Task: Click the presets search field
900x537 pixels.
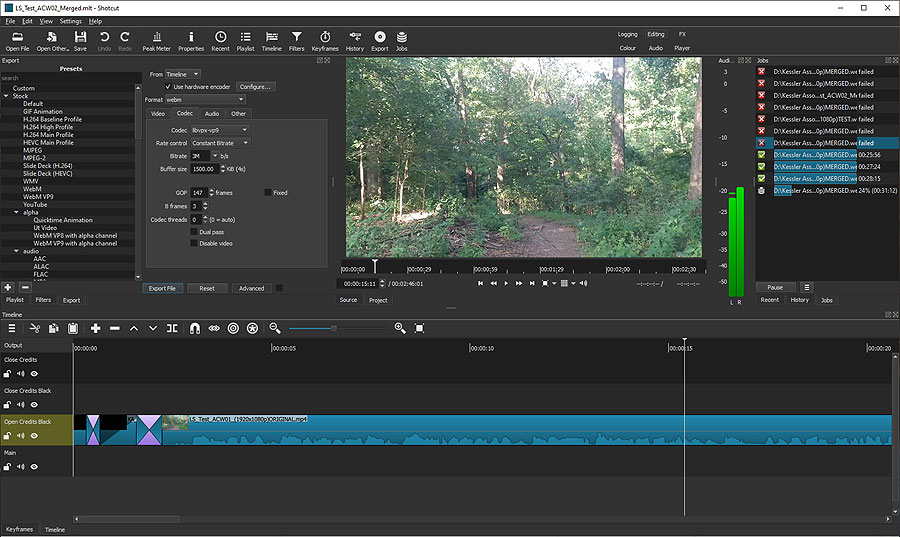Action: pos(71,78)
